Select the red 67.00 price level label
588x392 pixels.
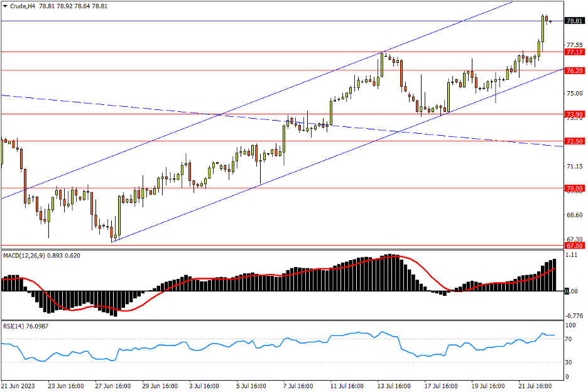pyautogui.click(x=574, y=246)
